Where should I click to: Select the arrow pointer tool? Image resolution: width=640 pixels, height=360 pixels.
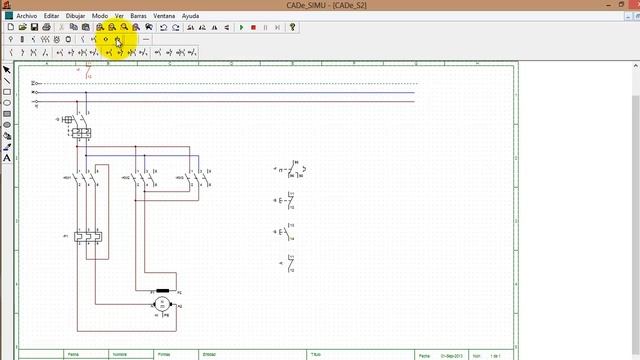7,70
